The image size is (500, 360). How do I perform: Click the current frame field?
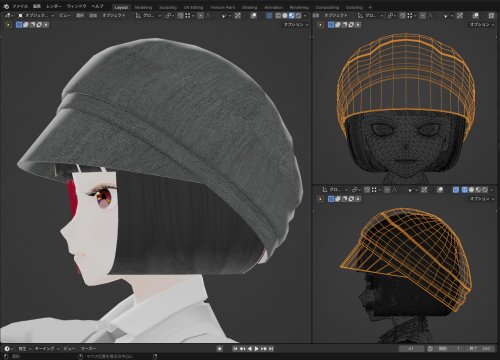[x=411, y=349]
